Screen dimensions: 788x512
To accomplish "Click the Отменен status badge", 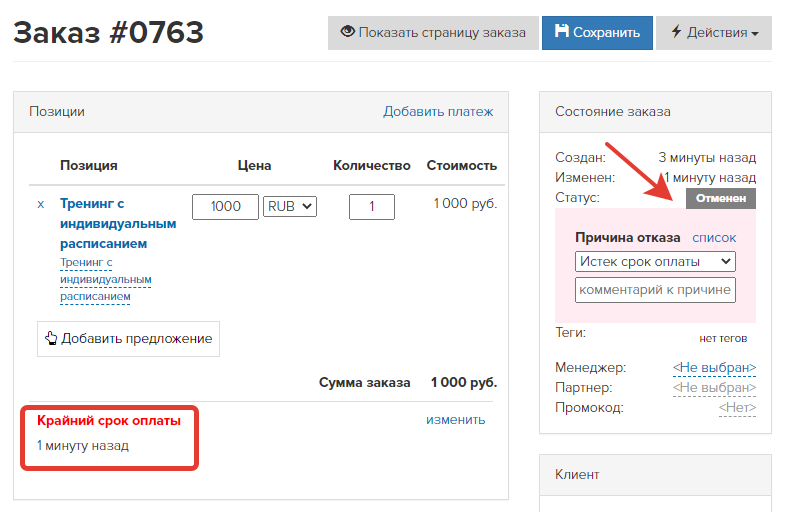I will [x=720, y=198].
